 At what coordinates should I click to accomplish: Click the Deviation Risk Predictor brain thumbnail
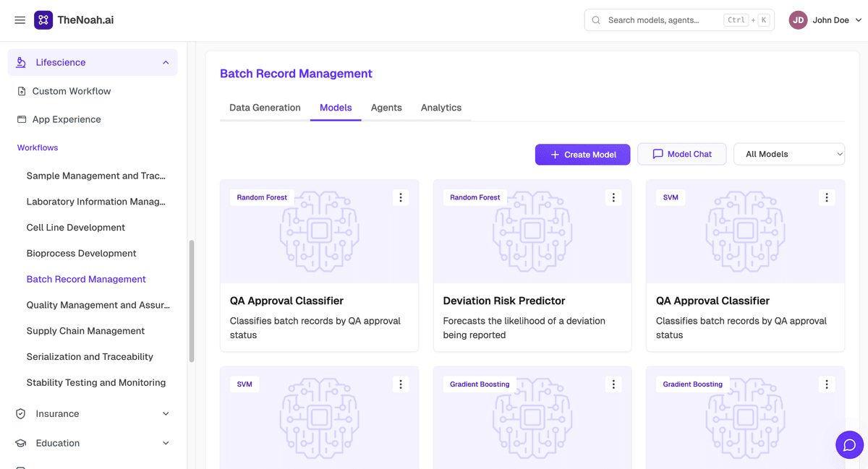point(532,231)
